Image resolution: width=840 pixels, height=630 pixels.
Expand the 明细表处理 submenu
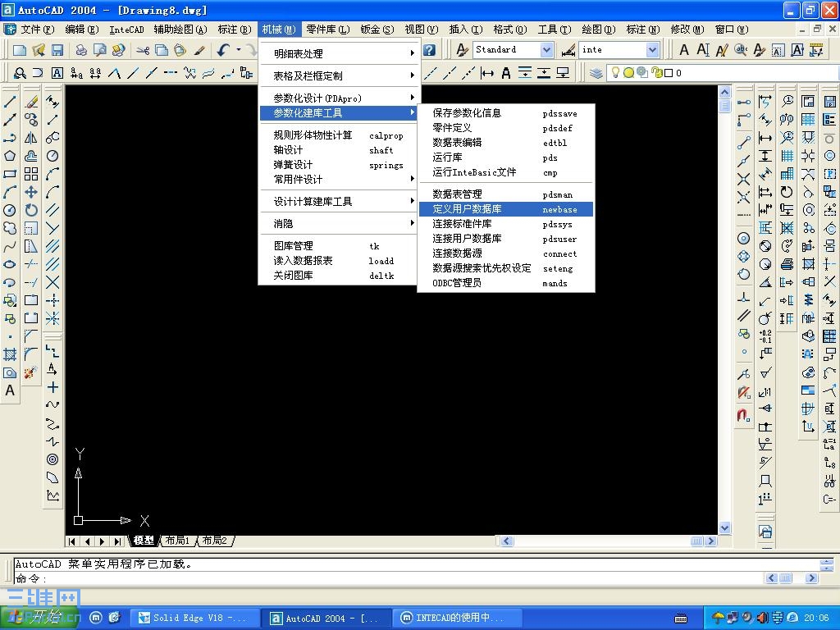(339, 53)
